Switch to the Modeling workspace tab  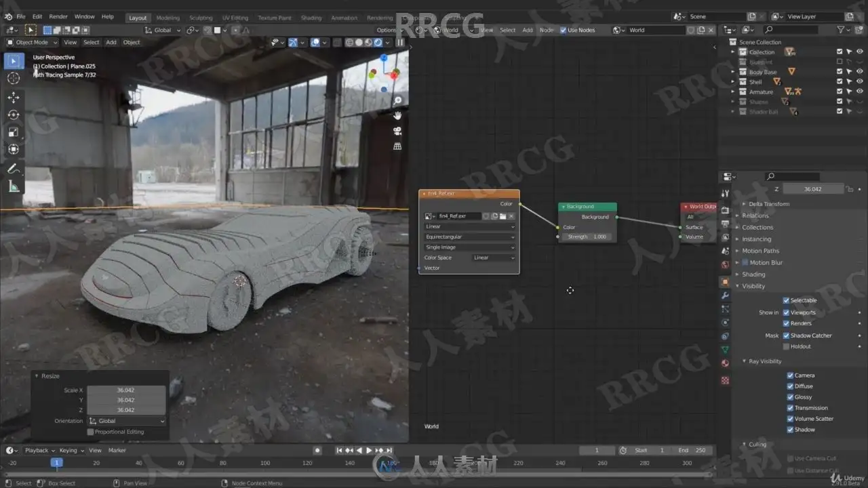tap(168, 18)
